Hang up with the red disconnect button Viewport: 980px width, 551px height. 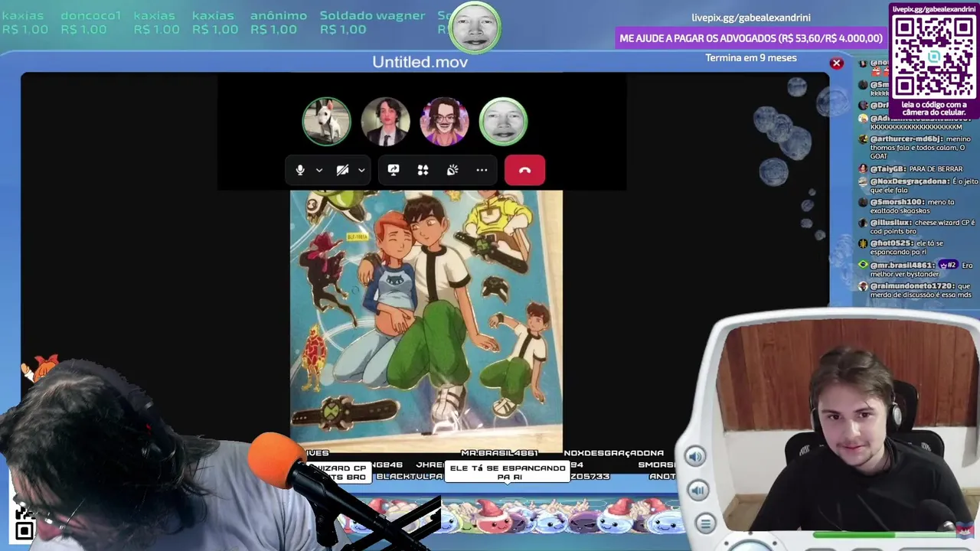point(524,170)
